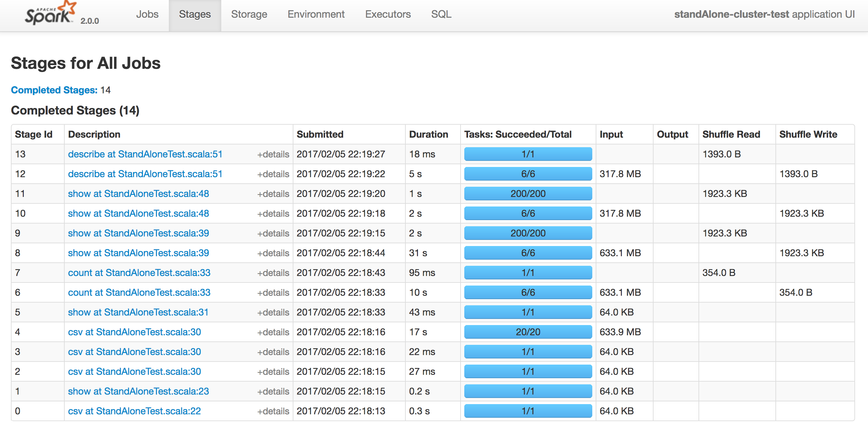Open stage 4 csv at StandAloneTest.scala:30
Image resolution: width=868 pixels, height=430 pixels.
pos(134,332)
